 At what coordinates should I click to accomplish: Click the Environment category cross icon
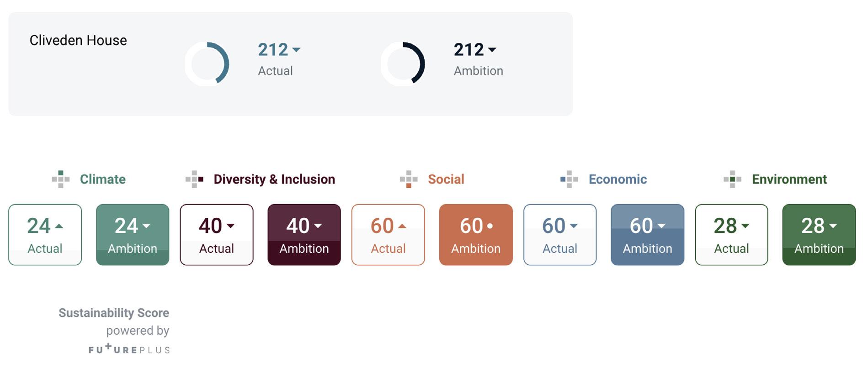(732, 179)
